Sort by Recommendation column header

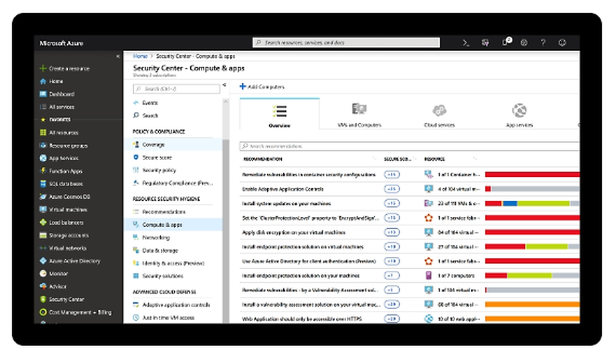[x=262, y=159]
